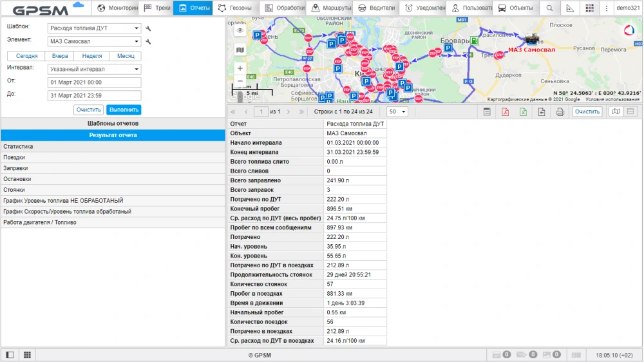
Task: Click the wrench icon beside Шаблон
Action: click(x=148, y=28)
